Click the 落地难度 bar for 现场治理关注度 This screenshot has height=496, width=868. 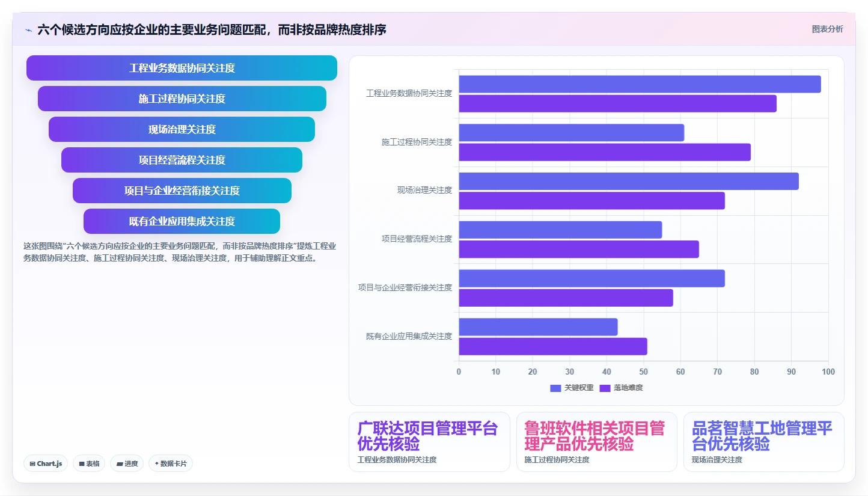pyautogui.click(x=592, y=201)
